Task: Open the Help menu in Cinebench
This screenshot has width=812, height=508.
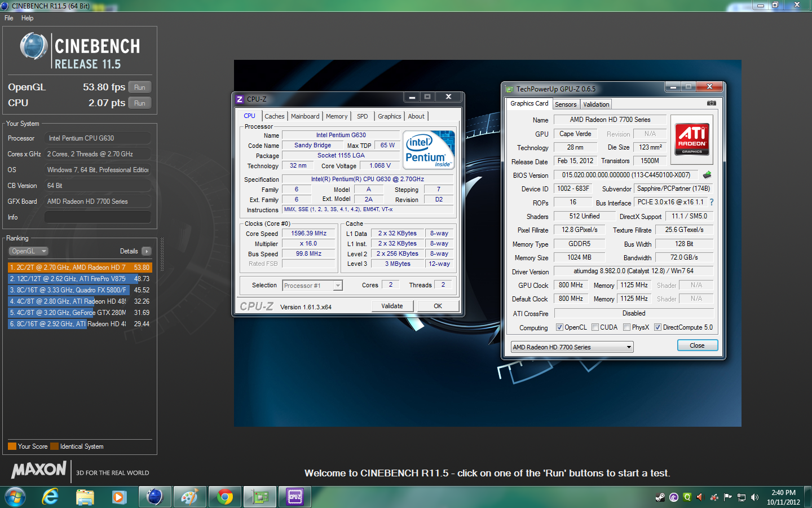Action: [x=27, y=18]
